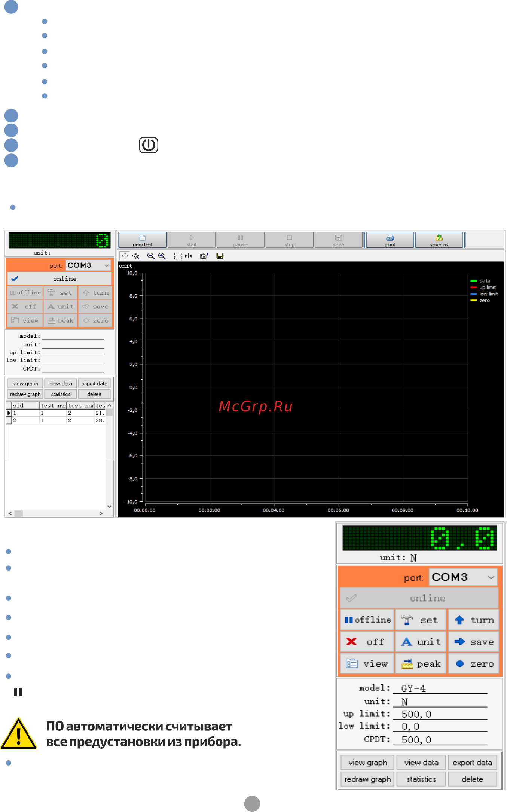Click redraw graph button in main window
Image resolution: width=507 pixels, height=812 pixels.
pyautogui.click(x=25, y=394)
